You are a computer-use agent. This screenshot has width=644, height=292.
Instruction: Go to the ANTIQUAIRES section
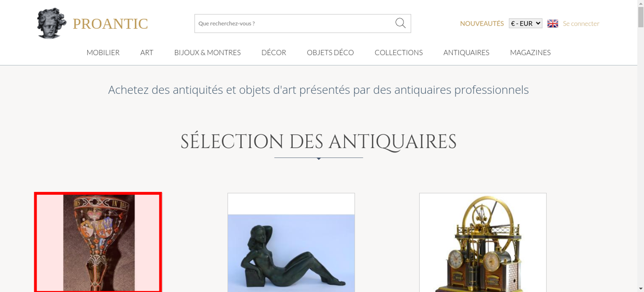point(466,52)
